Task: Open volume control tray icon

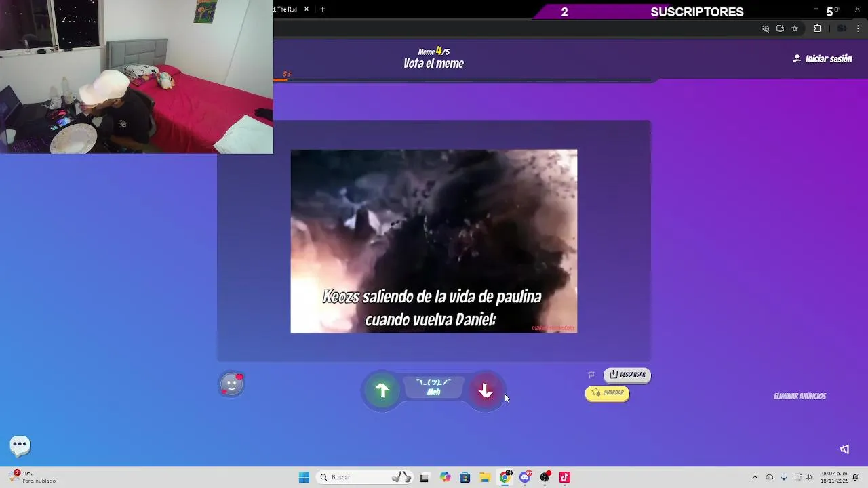Action: click(808, 477)
